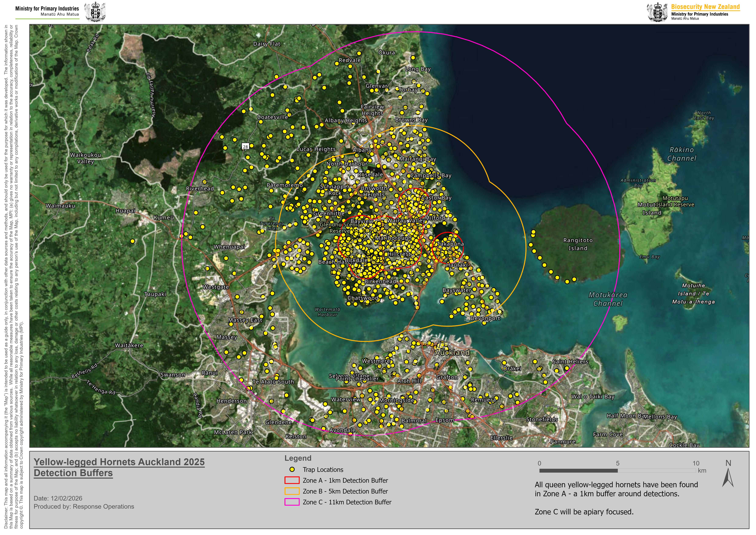Click the Devonport place label
The height and width of the screenshot is (535, 756).
pos(485,318)
